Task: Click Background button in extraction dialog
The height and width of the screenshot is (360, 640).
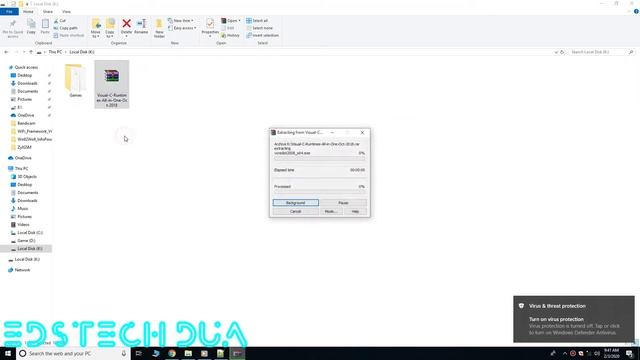Action: coord(296,202)
